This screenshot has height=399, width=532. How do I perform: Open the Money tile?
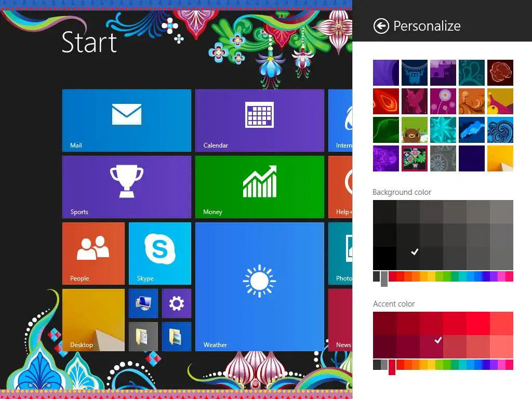tap(260, 187)
